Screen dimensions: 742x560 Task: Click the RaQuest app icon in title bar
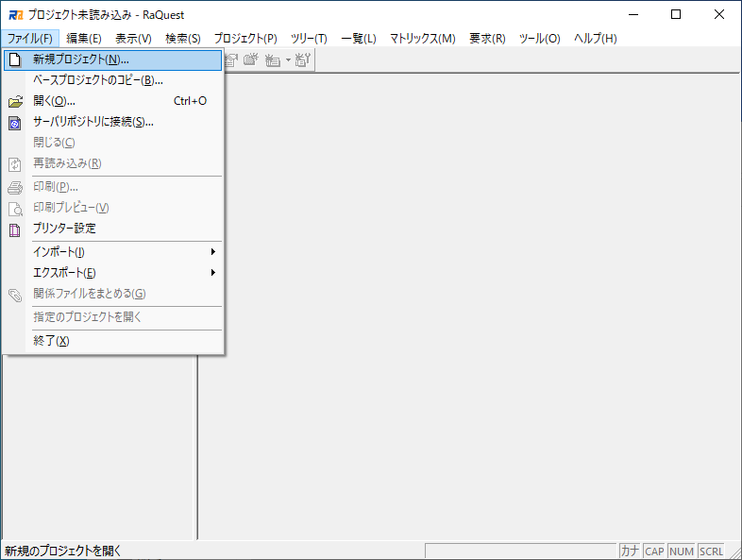16,15
